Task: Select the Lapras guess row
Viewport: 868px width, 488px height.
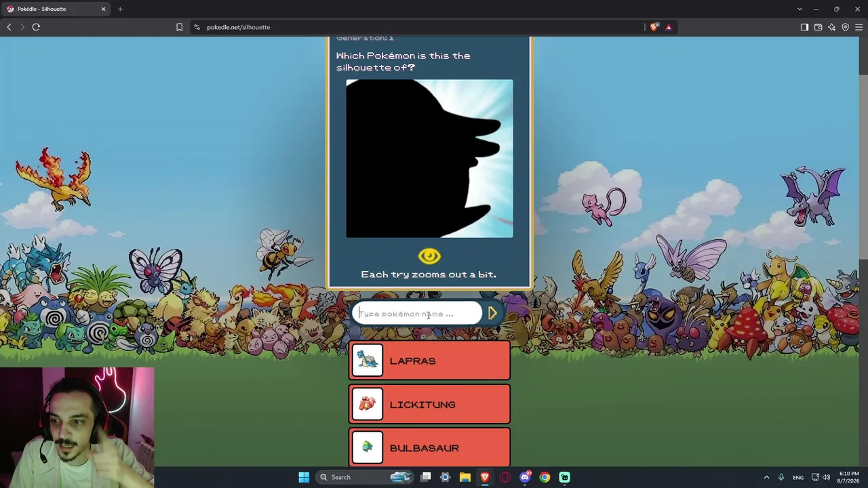Action: click(429, 361)
